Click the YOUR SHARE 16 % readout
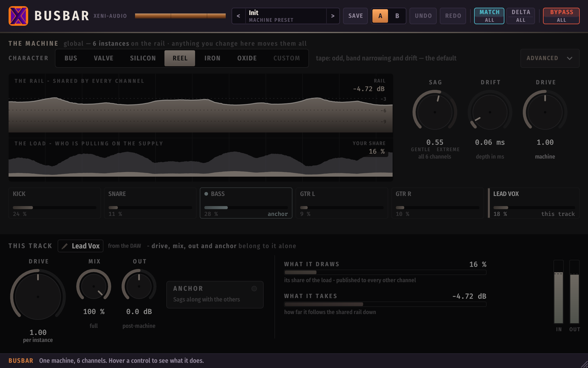This screenshot has width=588, height=368. (x=377, y=152)
